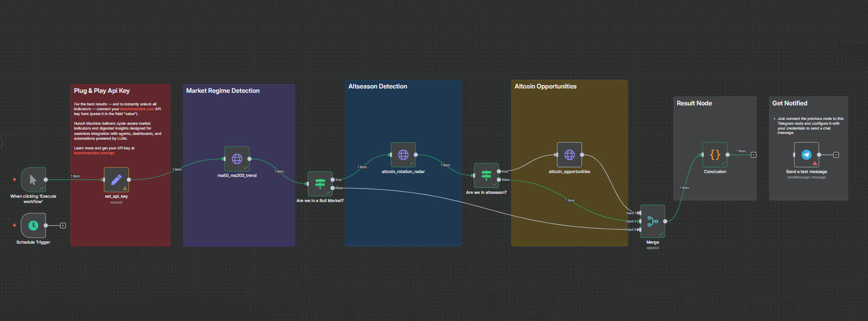Click the false output of altseason node

(x=499, y=180)
